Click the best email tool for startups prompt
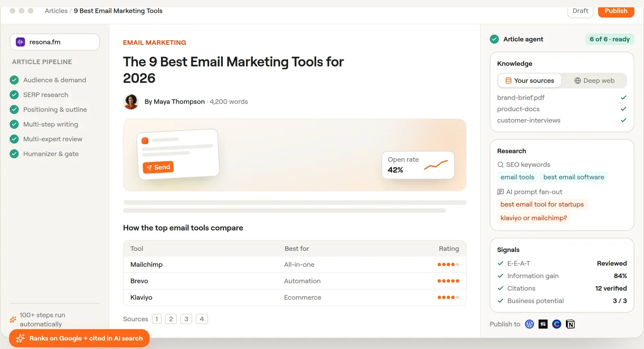644x349 pixels. click(542, 204)
